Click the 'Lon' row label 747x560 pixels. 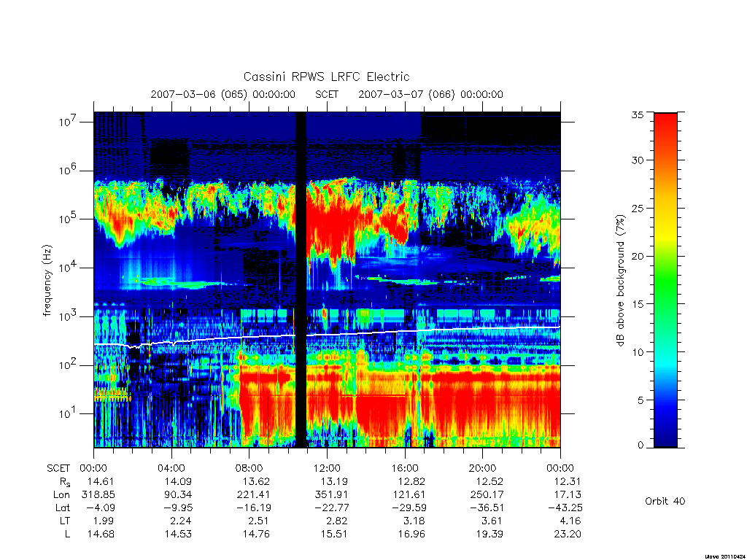[61, 495]
